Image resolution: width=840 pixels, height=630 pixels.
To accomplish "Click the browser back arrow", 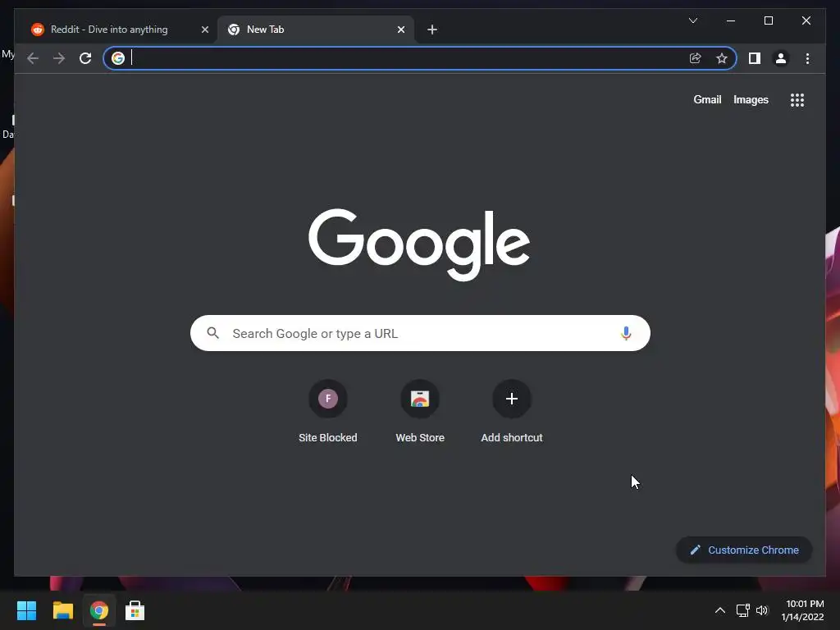I will (x=33, y=58).
